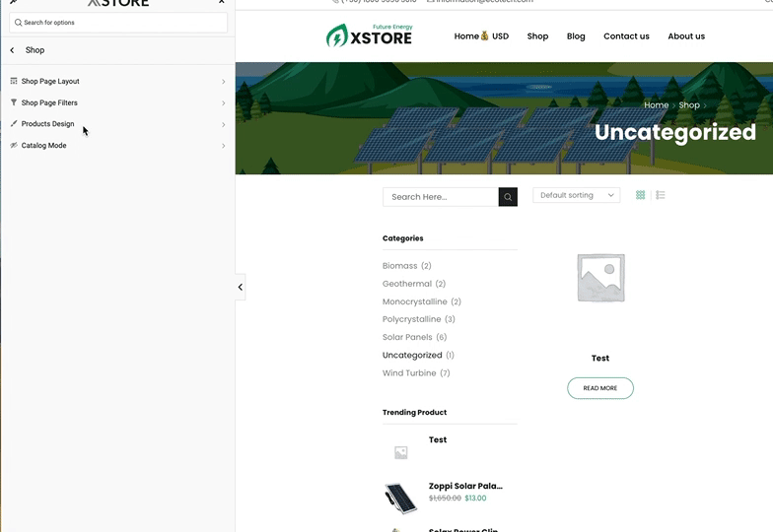The width and height of the screenshot is (773, 532).
Task: Click the Trending Product widget heading
Action: [x=414, y=412]
